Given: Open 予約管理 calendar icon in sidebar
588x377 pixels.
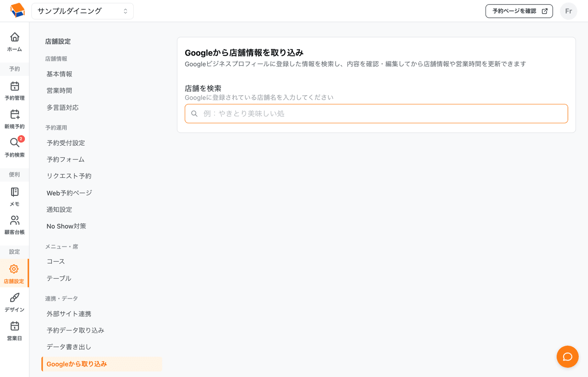Looking at the screenshot, I should (x=15, y=86).
